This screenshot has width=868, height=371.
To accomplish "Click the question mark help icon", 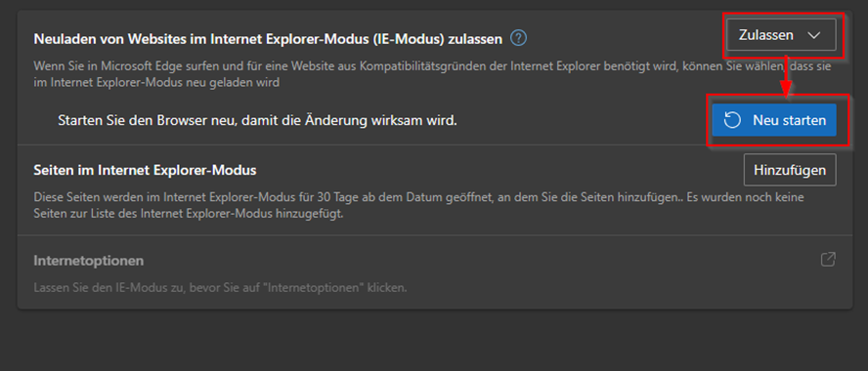I will (518, 38).
